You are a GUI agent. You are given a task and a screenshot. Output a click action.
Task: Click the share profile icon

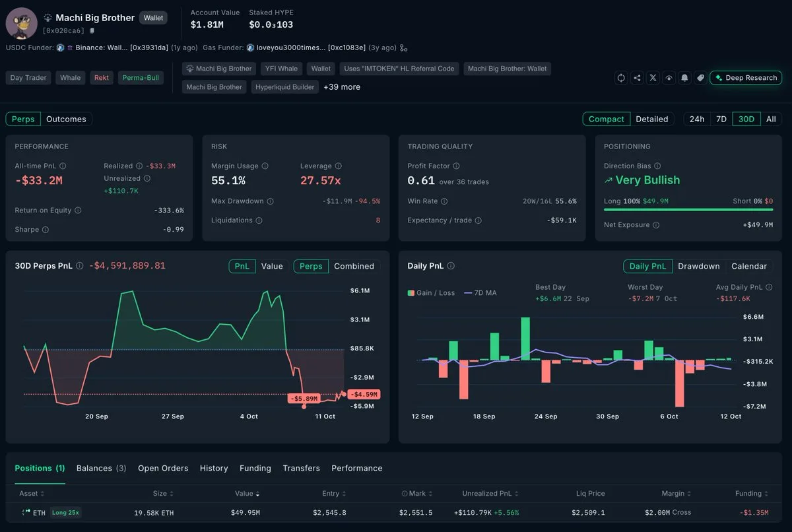pyautogui.click(x=637, y=78)
